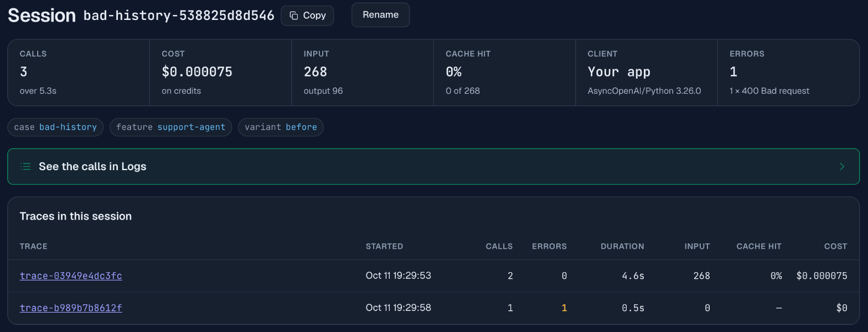Viewport: 868px width, 332px height.
Task: Click Oct 11 19:29:58 start time
Action: point(398,308)
